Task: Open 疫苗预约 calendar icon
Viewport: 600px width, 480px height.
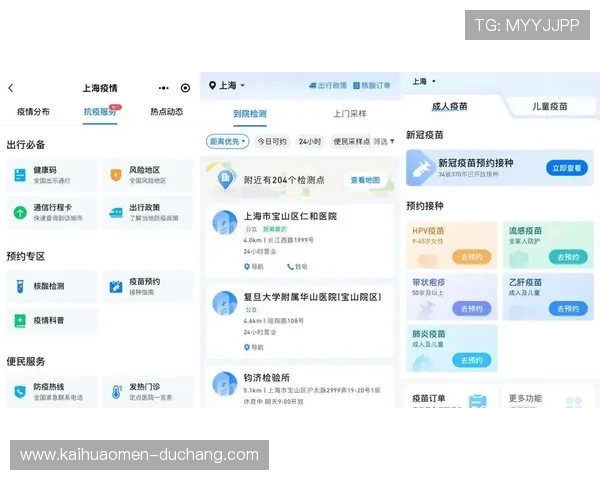Action: (116, 286)
